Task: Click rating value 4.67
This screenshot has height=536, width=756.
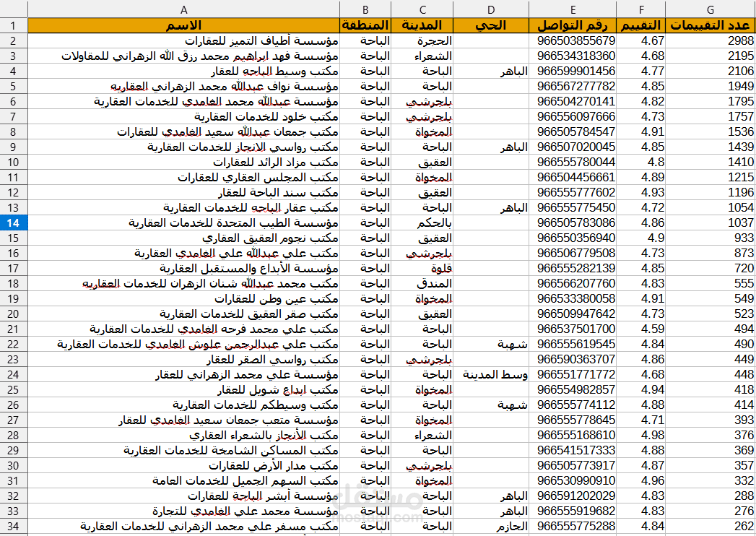Action: 640,40
